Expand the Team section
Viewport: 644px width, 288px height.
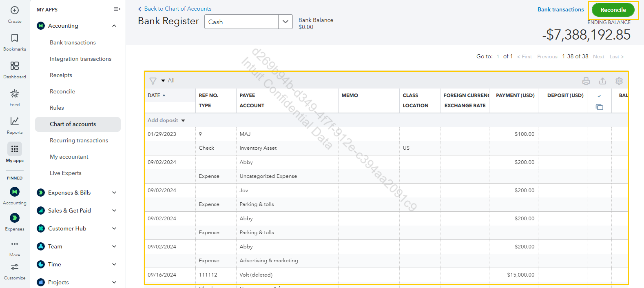(x=114, y=246)
